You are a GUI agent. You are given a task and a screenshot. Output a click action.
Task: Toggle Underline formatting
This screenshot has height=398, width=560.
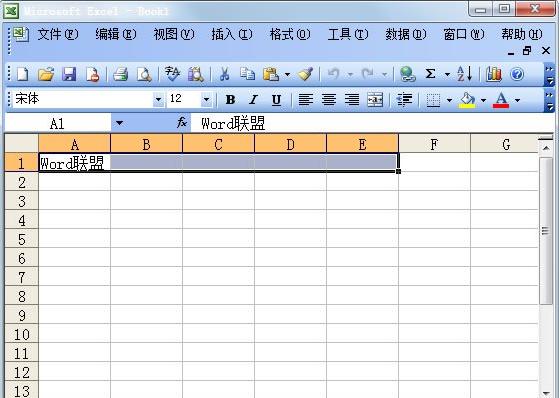276,100
